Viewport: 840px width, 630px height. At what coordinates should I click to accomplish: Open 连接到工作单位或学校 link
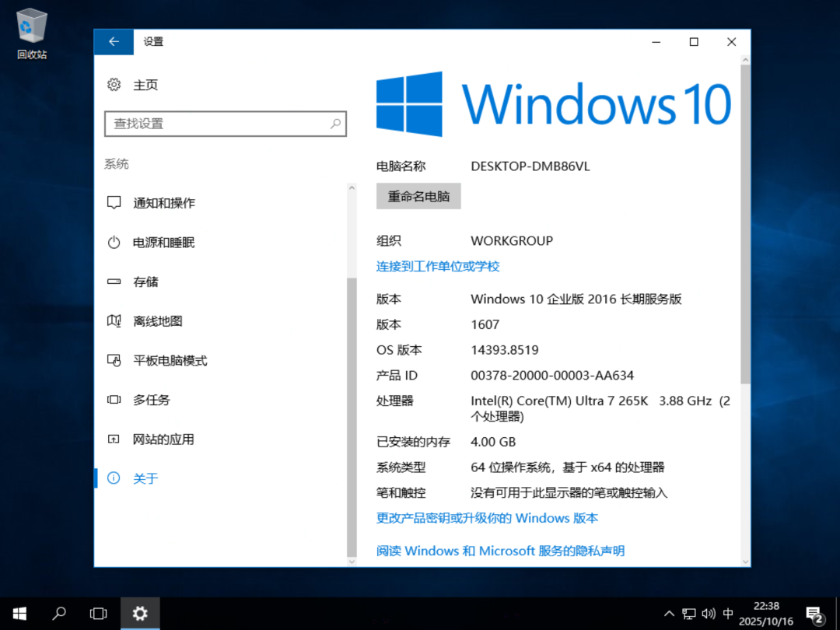(x=438, y=266)
